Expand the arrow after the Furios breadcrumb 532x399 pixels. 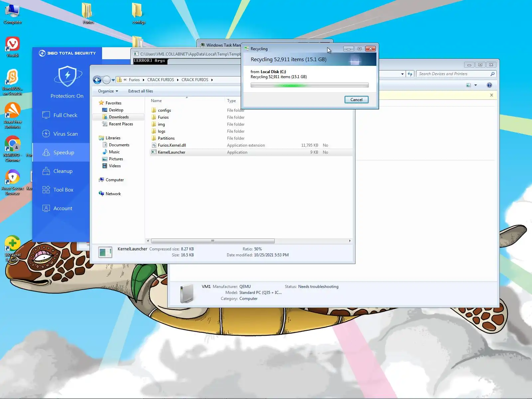click(x=143, y=80)
